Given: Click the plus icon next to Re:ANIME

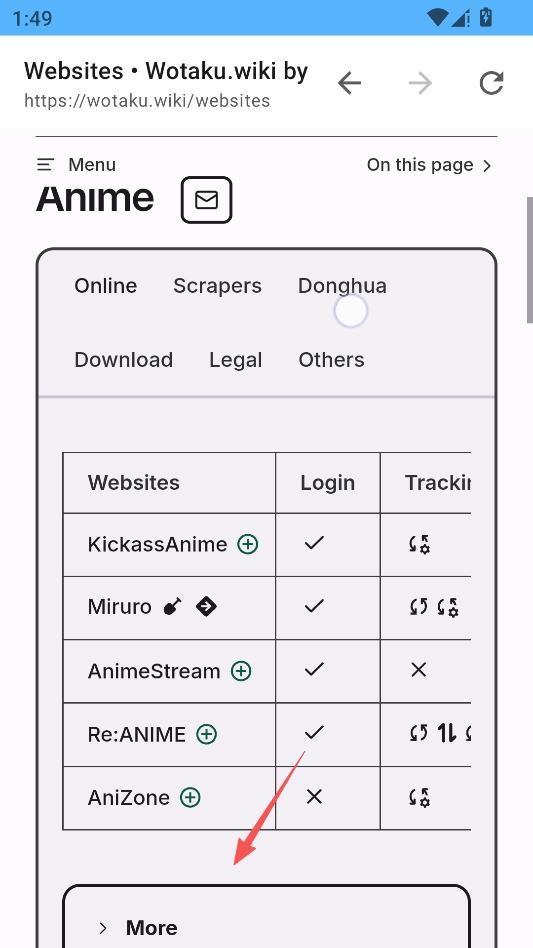Looking at the screenshot, I should pyautogui.click(x=207, y=735).
